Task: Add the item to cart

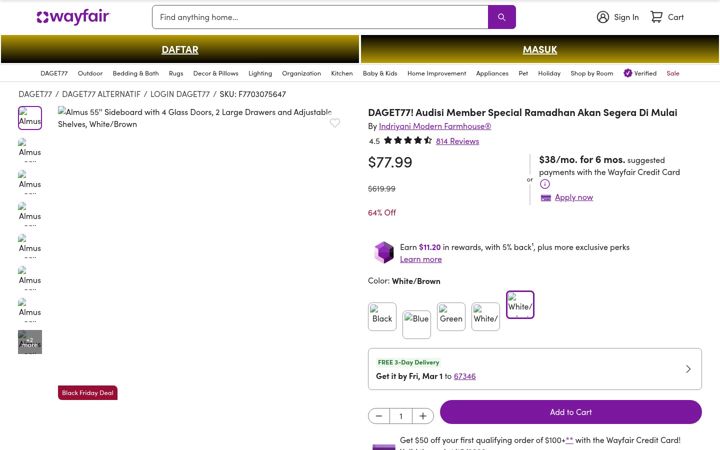Action: 571,412
